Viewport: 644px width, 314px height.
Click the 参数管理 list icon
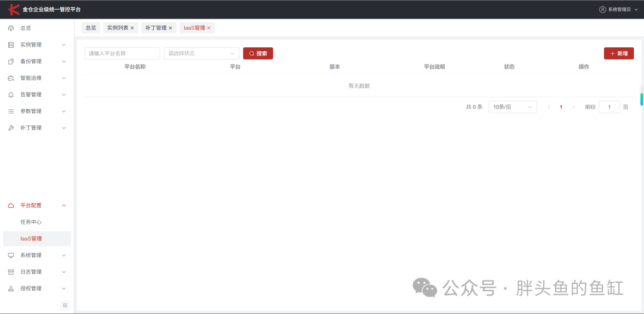point(11,112)
